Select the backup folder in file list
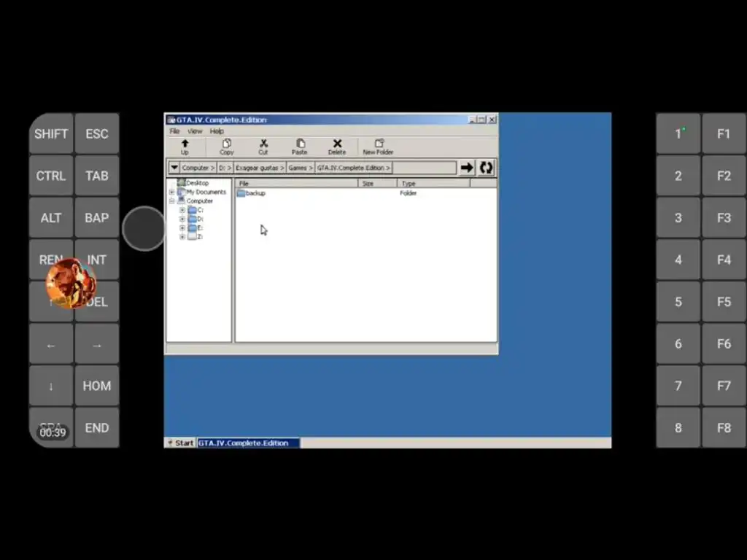Image resolution: width=747 pixels, height=560 pixels. [251, 192]
